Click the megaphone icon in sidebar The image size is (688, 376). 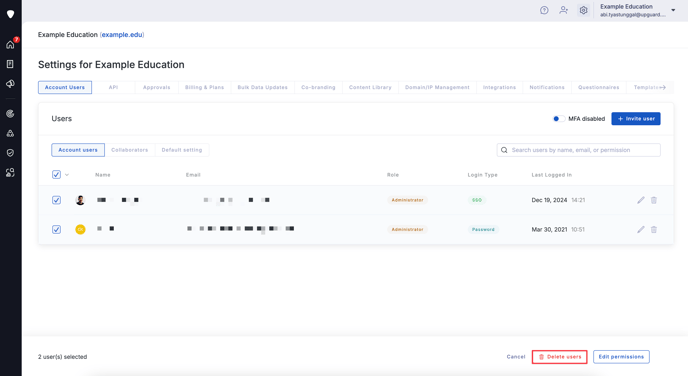10,84
